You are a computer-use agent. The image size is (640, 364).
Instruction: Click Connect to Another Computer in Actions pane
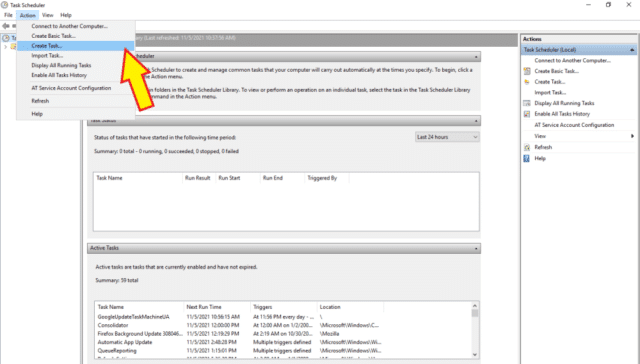[572, 60]
